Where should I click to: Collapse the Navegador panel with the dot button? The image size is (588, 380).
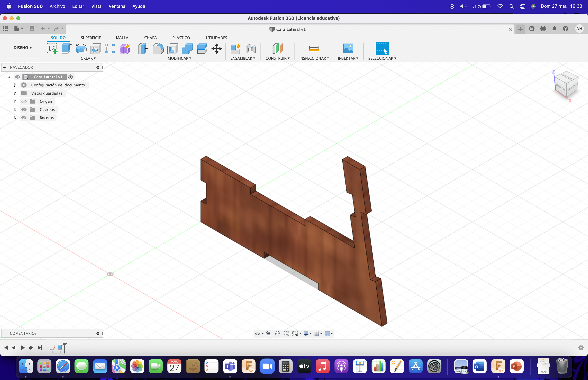(x=98, y=67)
